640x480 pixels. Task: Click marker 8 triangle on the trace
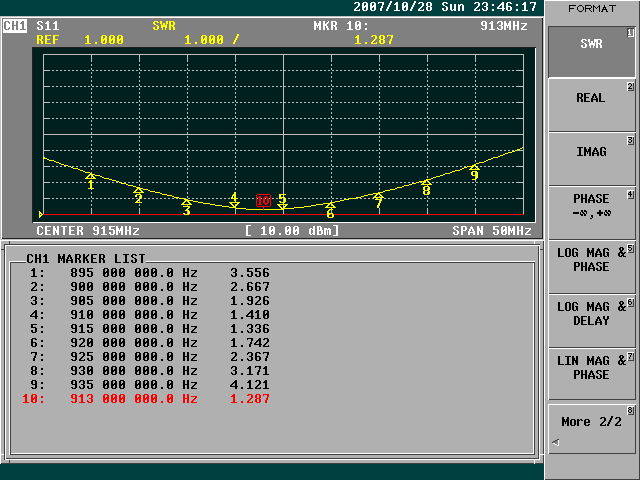pyautogui.click(x=426, y=182)
